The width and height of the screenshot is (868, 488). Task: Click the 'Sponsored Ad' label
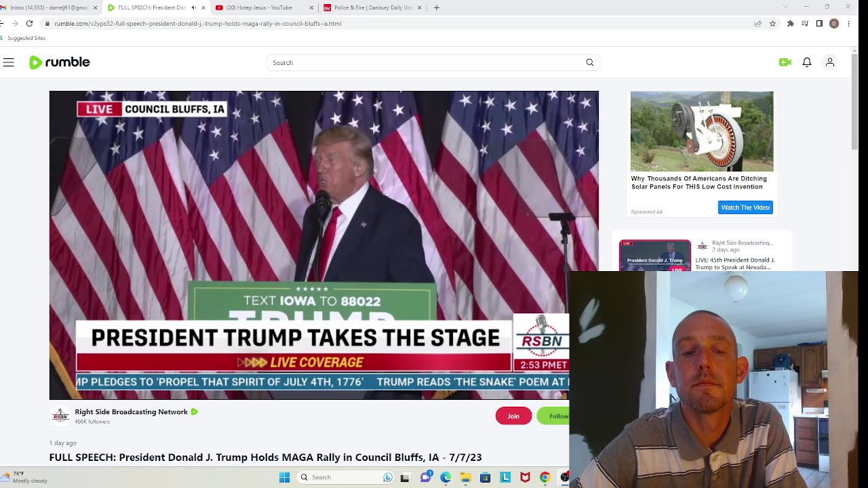[646, 212]
